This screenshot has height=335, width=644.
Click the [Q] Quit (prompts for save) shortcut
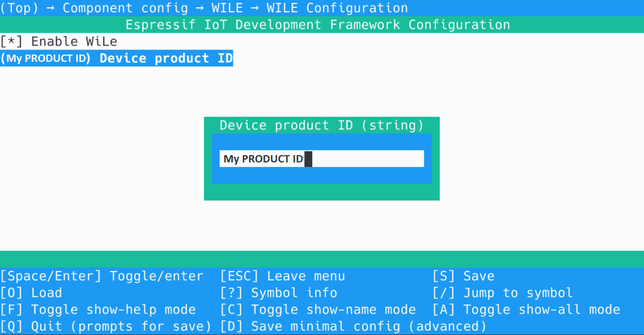pyautogui.click(x=106, y=327)
